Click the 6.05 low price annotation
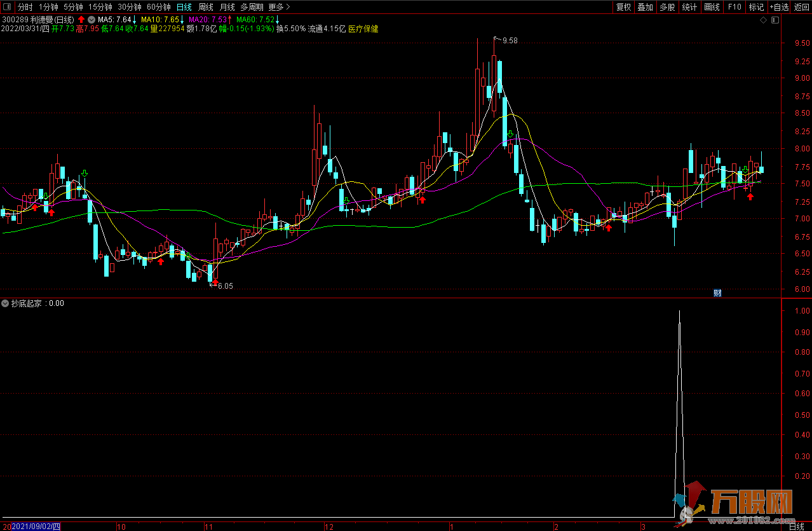This screenshot has height=531, width=812. (226, 286)
